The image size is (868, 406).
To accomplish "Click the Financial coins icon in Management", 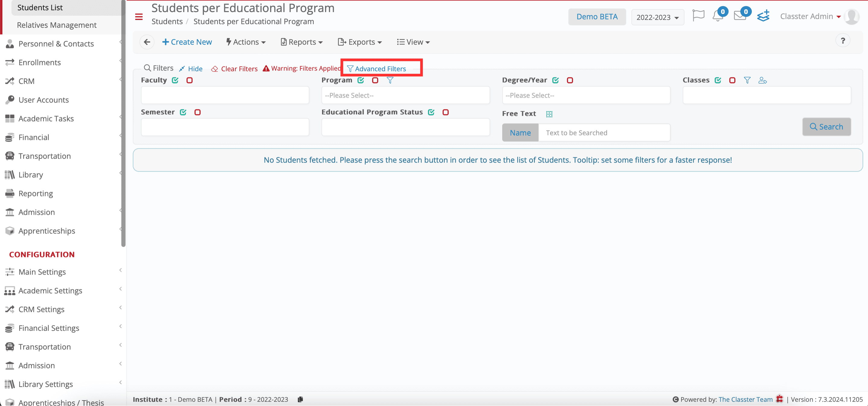I will click(10, 137).
